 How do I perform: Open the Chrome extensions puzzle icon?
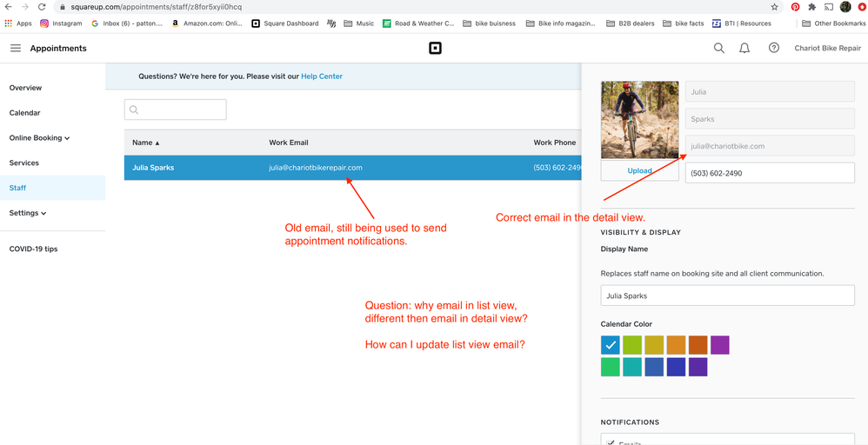tap(812, 7)
